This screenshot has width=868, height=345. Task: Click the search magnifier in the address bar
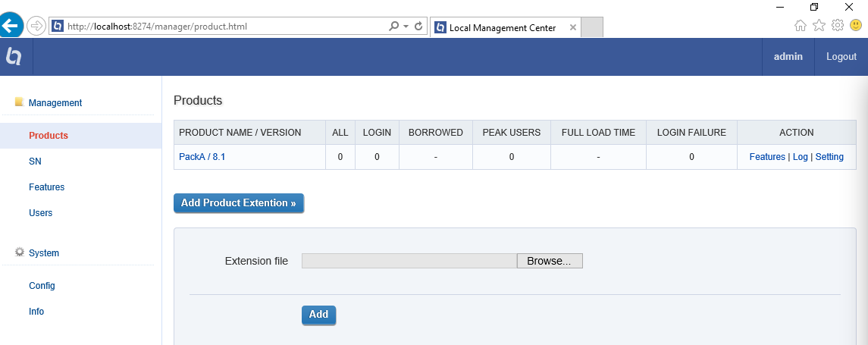(x=393, y=26)
